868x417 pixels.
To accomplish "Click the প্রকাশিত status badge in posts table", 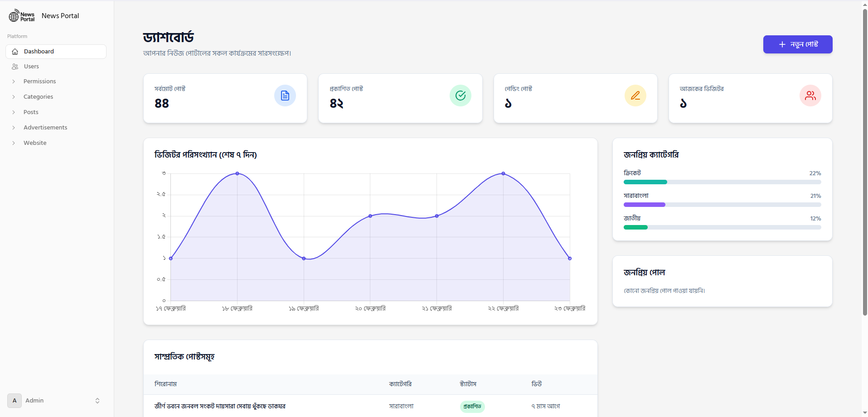I will [x=472, y=407].
